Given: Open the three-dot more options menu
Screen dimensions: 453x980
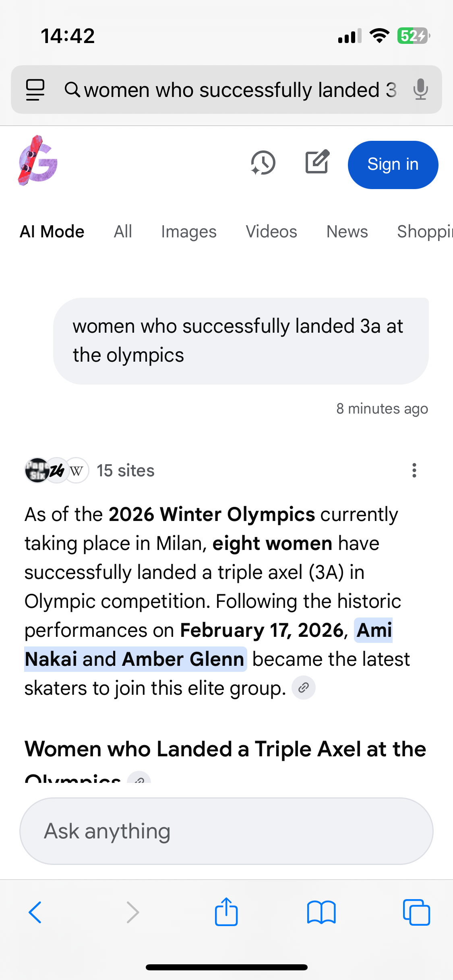Looking at the screenshot, I should click(x=414, y=470).
